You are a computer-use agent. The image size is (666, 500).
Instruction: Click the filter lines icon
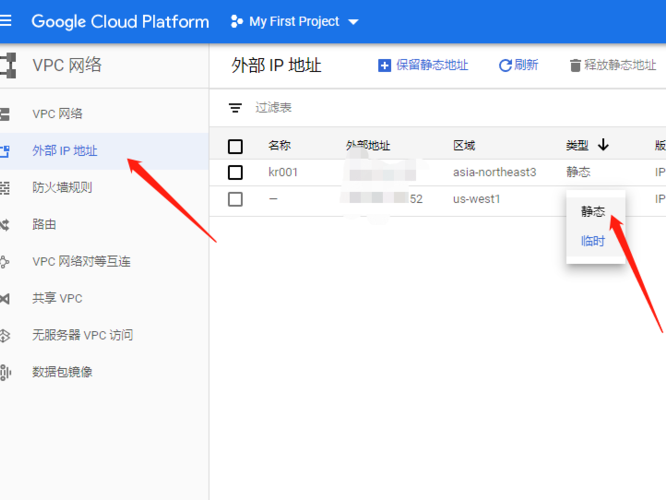click(x=235, y=108)
